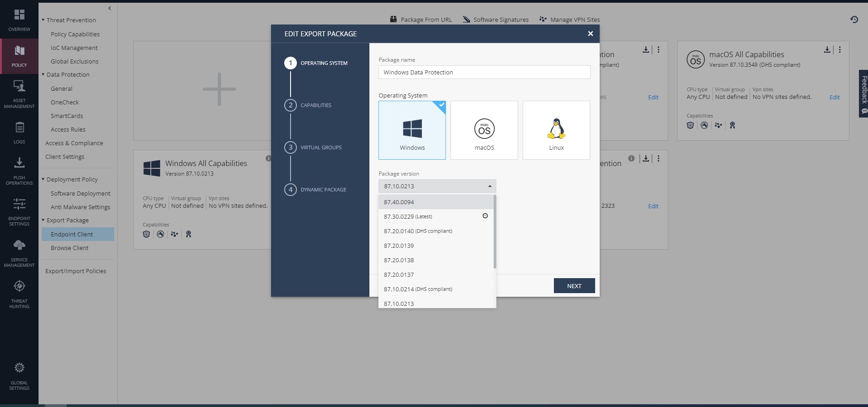Screen dimensions: 868x407
Task: Click the NEXT button
Action: (x=574, y=286)
